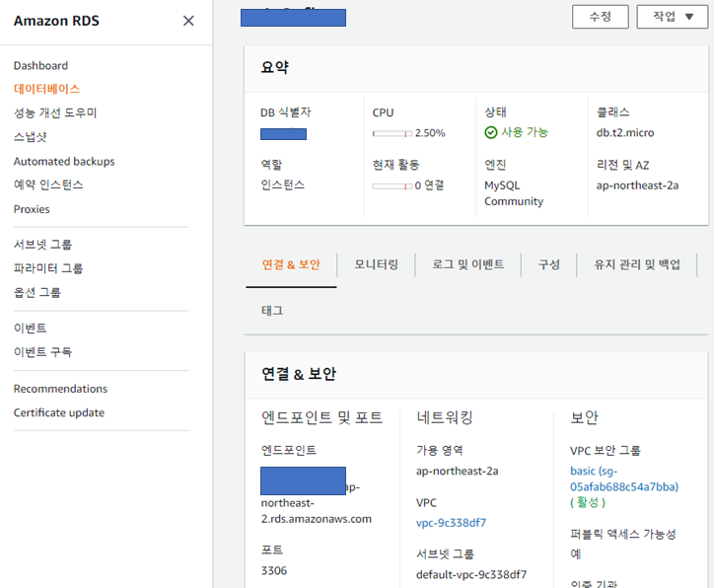
Task: Click default-vpc-9c338df7 subnet group text
Action: click(471, 575)
